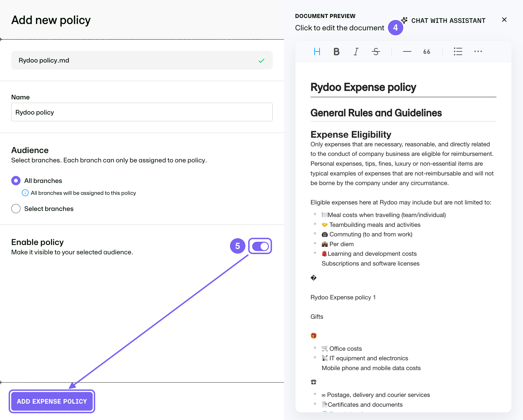Click 'Subscriptions and software licenses' text
This screenshot has width=523, height=420.
pos(370,263)
